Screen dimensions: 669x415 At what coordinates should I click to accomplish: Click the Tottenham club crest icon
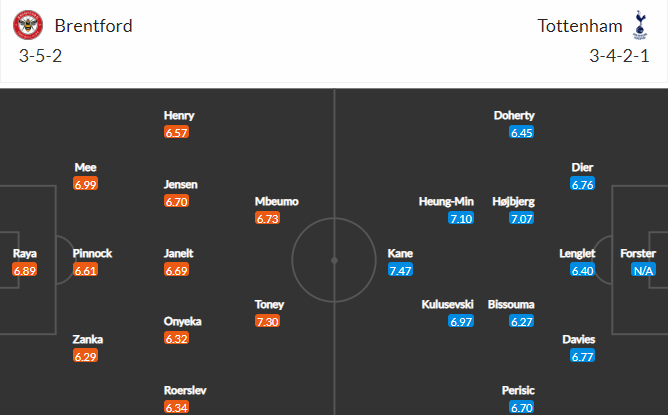[x=640, y=25]
